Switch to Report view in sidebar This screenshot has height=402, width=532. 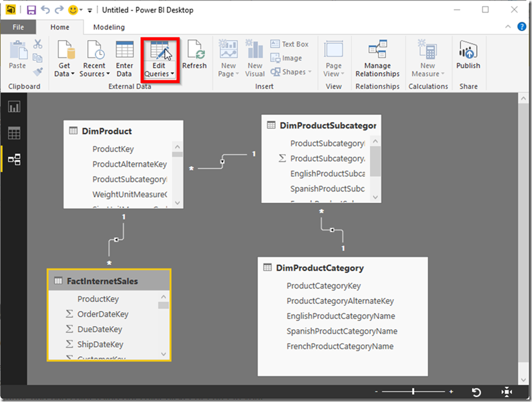point(14,107)
